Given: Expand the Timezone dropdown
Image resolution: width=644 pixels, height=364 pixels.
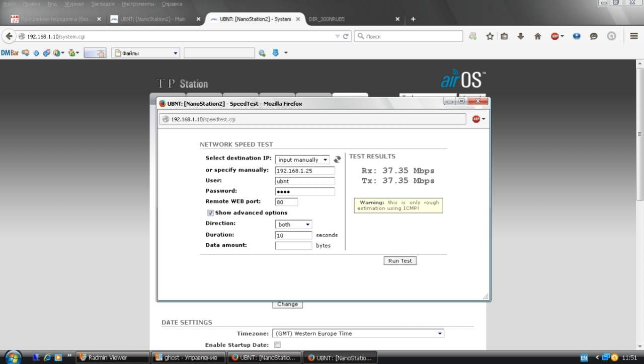Looking at the screenshot, I should coord(358,333).
